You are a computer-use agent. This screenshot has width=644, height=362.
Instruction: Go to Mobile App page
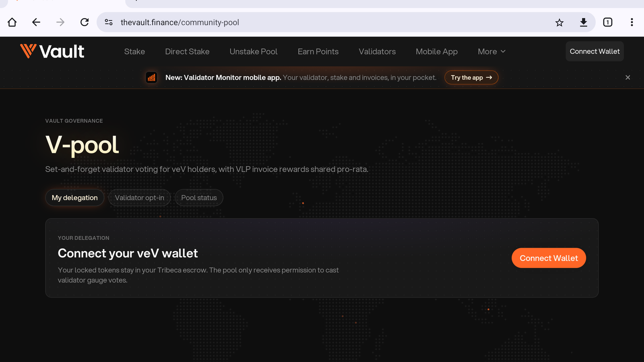tap(437, 51)
